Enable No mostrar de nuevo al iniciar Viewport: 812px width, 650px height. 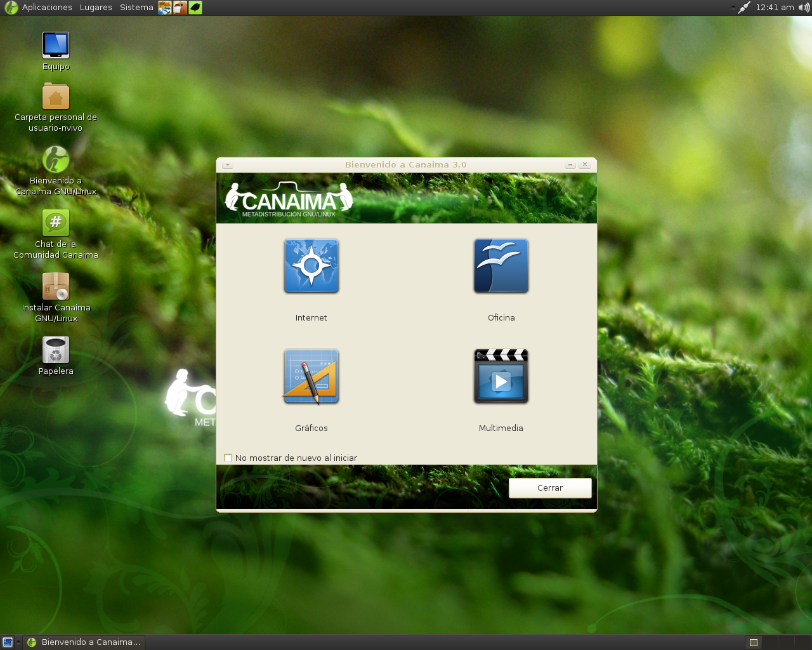click(x=228, y=458)
